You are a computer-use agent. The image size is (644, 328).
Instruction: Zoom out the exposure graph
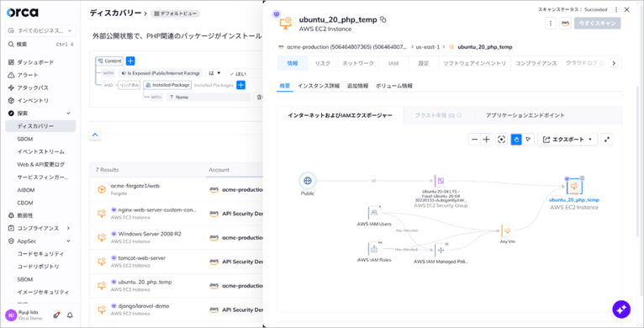click(475, 140)
